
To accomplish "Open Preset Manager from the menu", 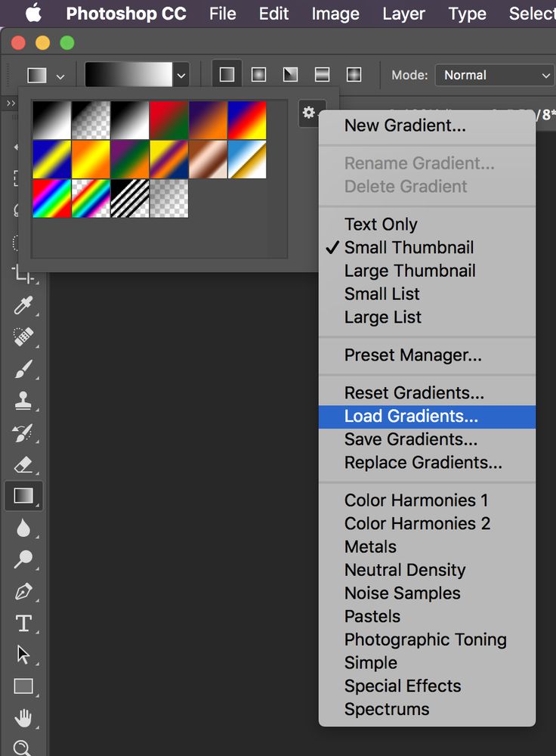I will tap(412, 355).
